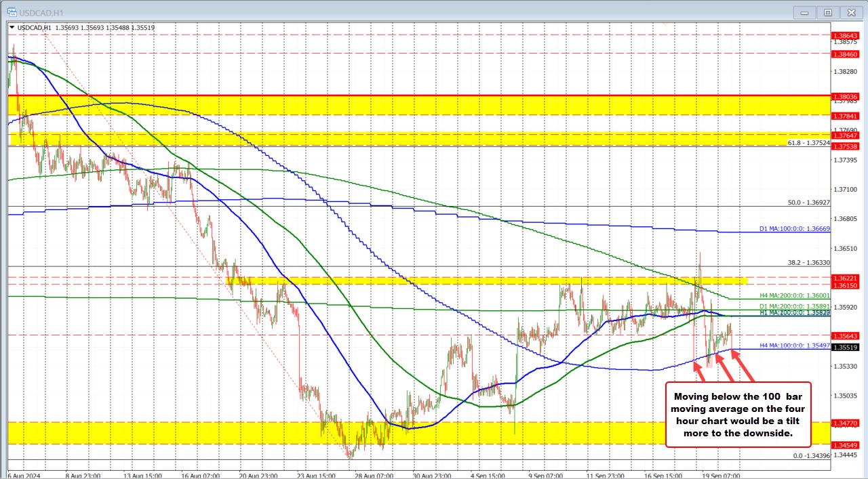Click the 1.37100 price scale value
Screen dimensions: 868x479
pyautogui.click(x=844, y=189)
